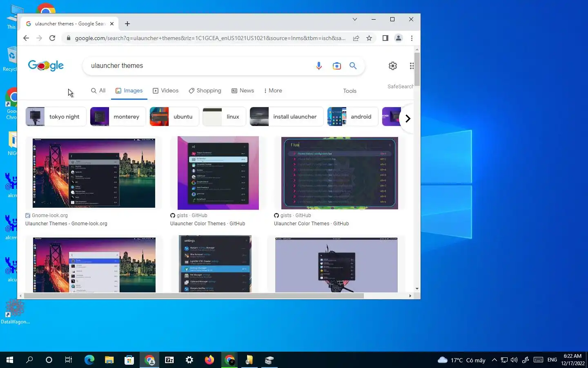Viewport: 588px width, 368px height.
Task: View site info via the padlock icon
Action: click(x=68, y=38)
